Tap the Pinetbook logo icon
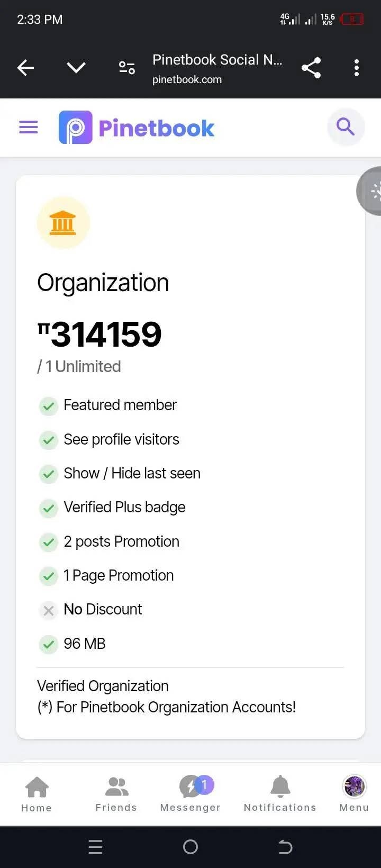The width and height of the screenshot is (381, 868). point(75,128)
